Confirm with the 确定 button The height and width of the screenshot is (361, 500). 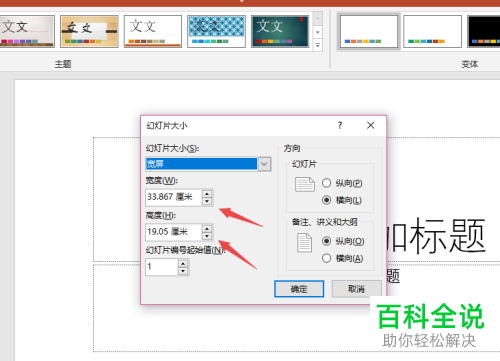click(299, 289)
